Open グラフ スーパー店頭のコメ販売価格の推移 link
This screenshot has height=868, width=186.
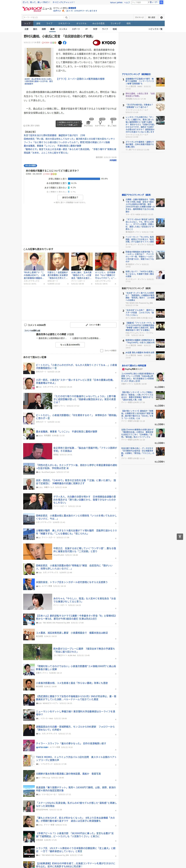tap(80, 79)
